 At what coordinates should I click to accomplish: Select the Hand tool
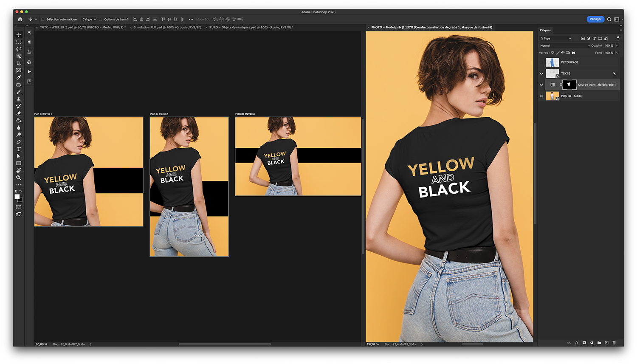click(x=19, y=170)
